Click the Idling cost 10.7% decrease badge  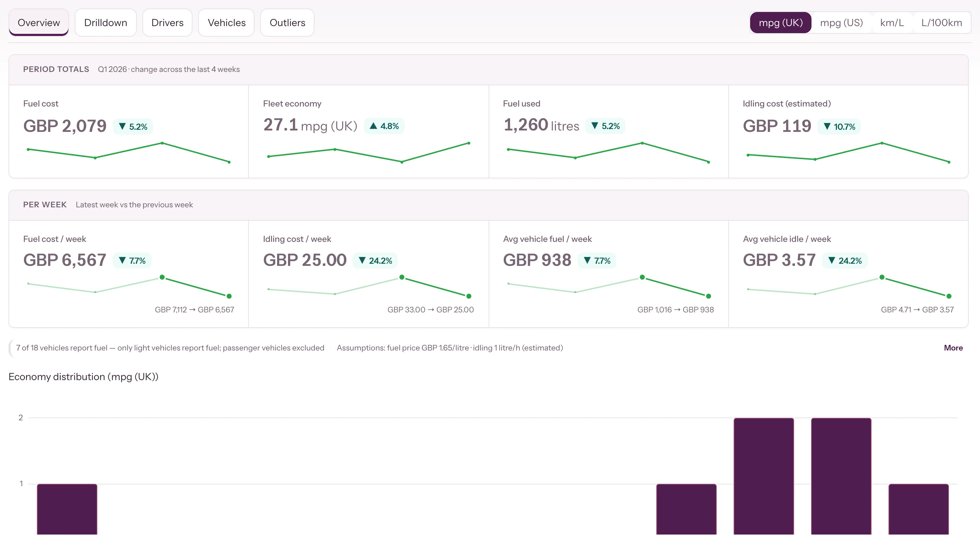[x=839, y=127]
